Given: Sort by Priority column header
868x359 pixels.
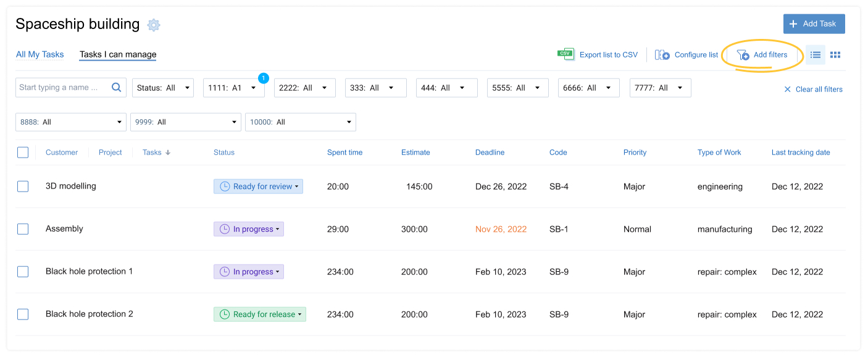Looking at the screenshot, I should 635,153.
